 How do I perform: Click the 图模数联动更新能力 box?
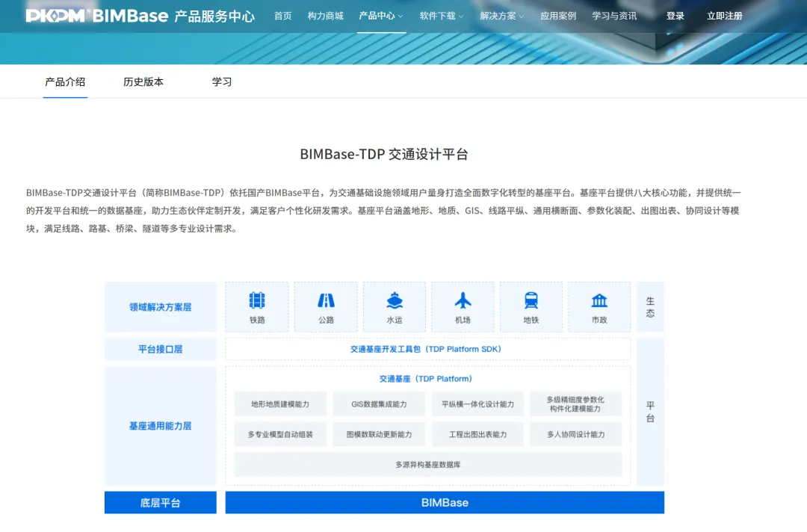[x=379, y=434]
